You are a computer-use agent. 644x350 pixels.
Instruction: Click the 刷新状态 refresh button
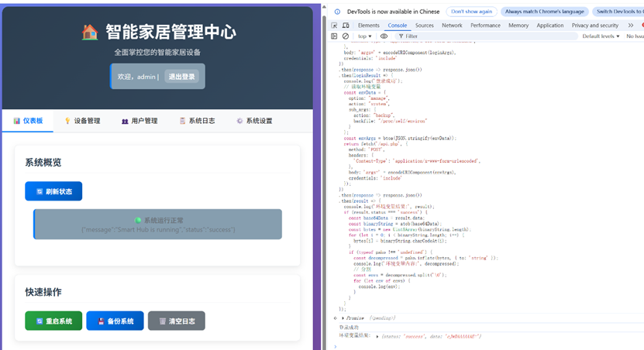point(53,191)
